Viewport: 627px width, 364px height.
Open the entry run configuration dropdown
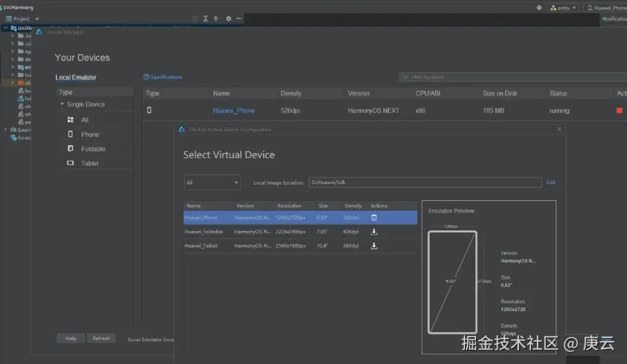pyautogui.click(x=564, y=8)
